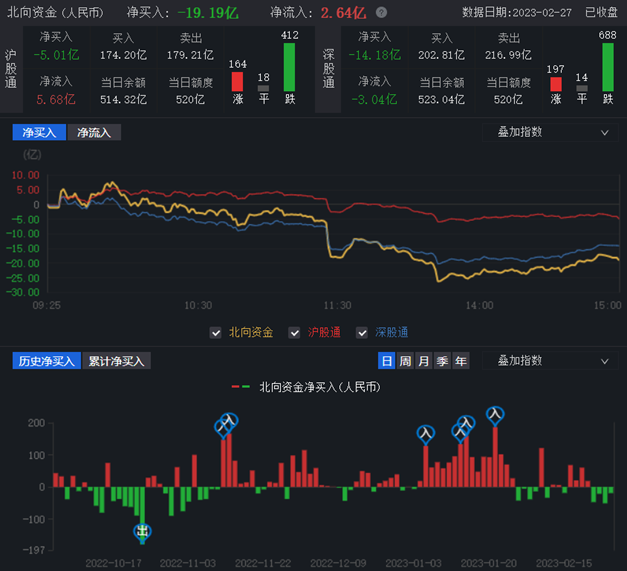The height and width of the screenshot is (571, 627).
Task: Switch to the 净流入 tab
Action: coord(94,132)
